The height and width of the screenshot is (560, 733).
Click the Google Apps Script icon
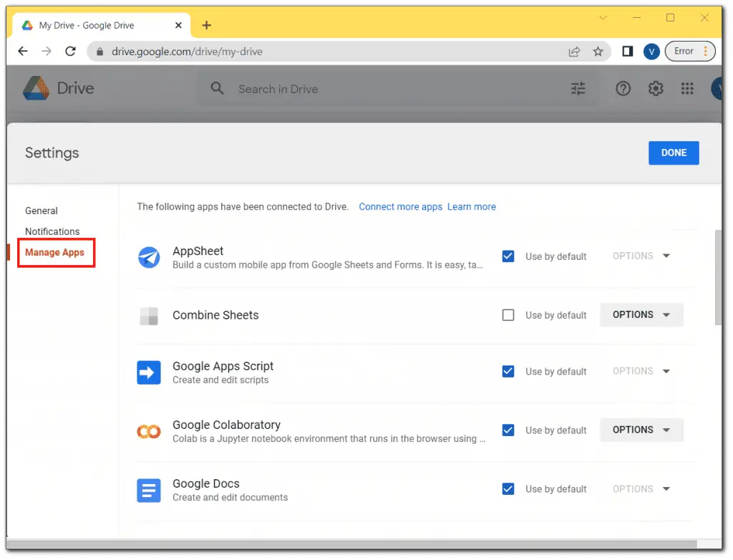[149, 372]
